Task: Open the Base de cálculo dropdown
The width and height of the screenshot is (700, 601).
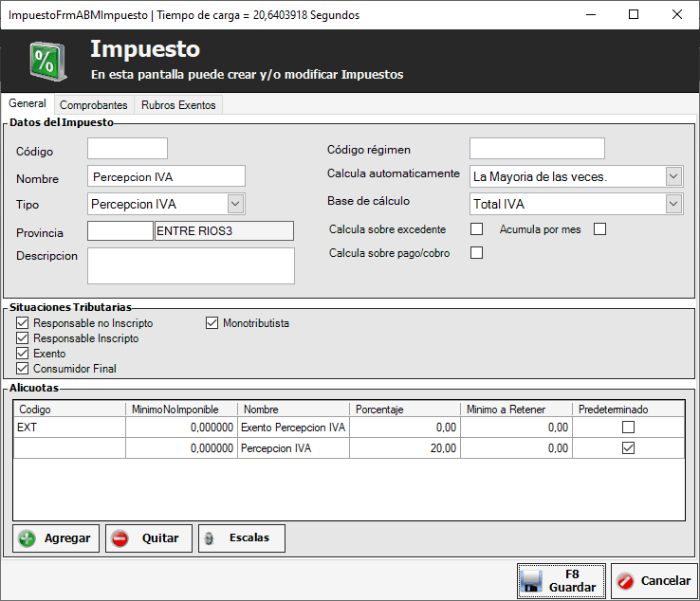Action: point(673,204)
